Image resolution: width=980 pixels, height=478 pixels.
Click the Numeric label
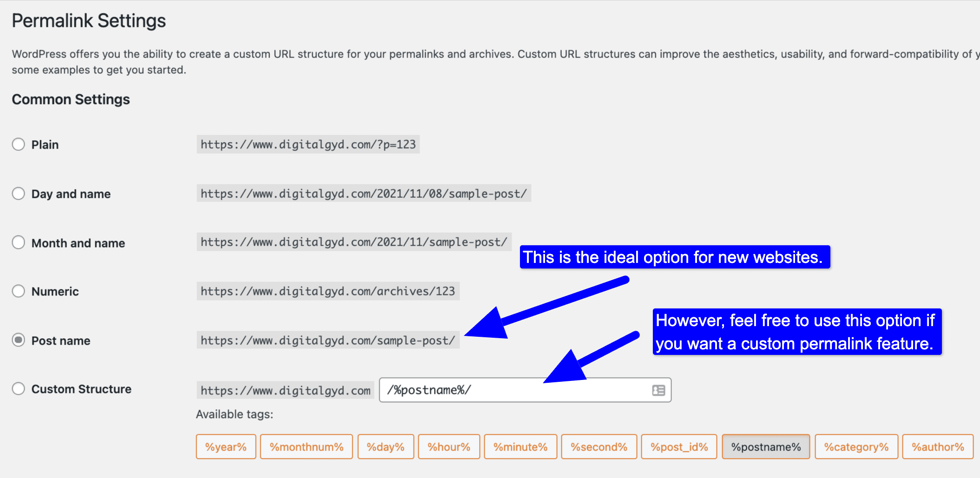click(x=55, y=292)
